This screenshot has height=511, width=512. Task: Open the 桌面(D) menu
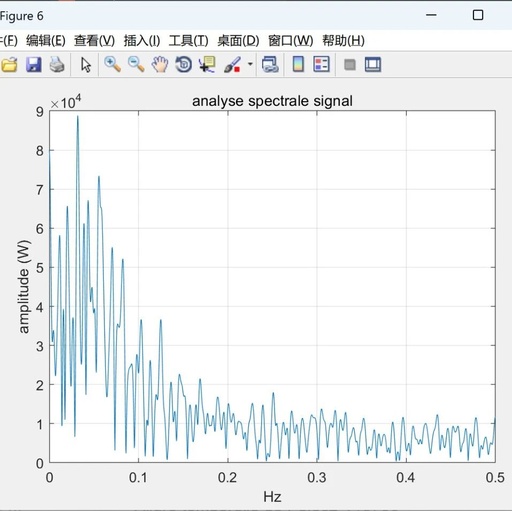pos(238,41)
